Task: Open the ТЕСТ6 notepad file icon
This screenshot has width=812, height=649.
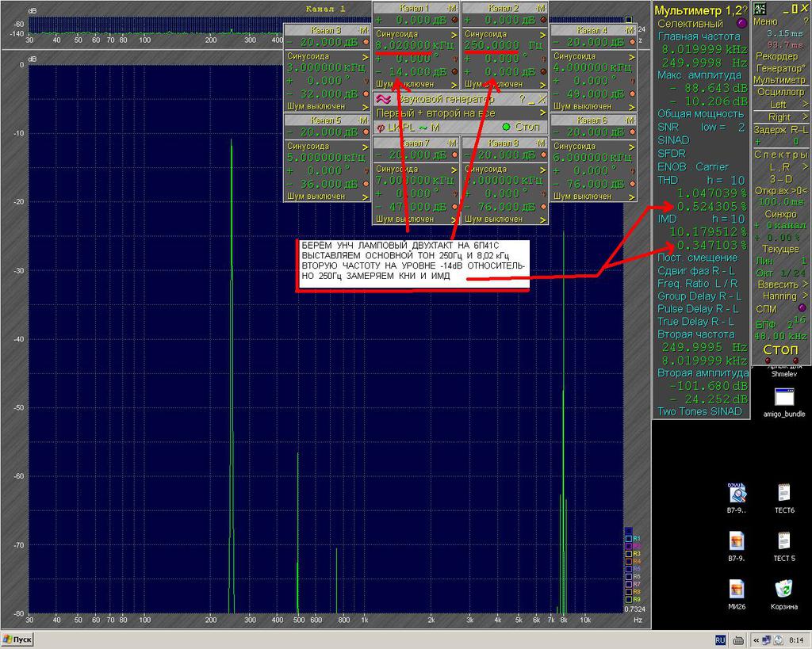Action: point(783,493)
